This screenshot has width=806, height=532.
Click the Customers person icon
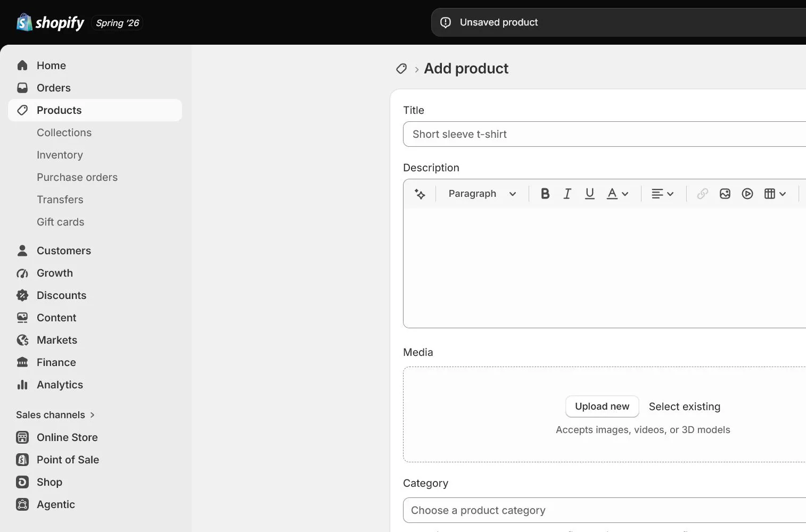coord(22,251)
